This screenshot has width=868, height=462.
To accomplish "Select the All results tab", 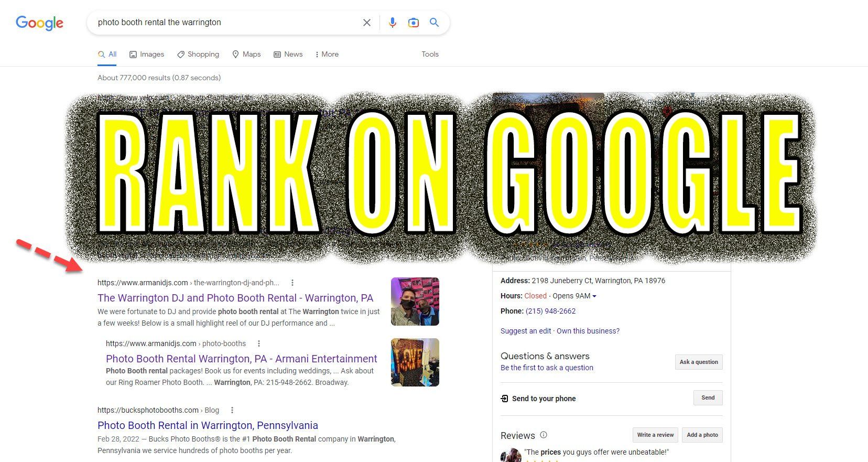I will [107, 54].
